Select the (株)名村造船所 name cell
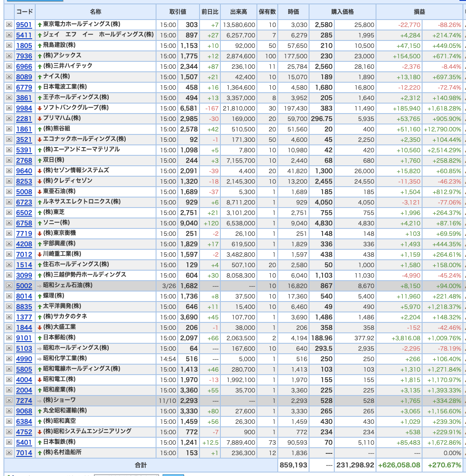466x476 pixels. point(96,453)
